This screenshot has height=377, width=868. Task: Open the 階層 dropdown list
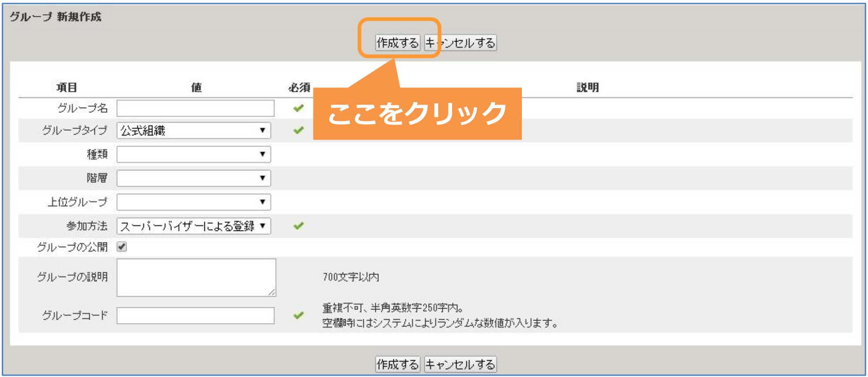(x=193, y=178)
